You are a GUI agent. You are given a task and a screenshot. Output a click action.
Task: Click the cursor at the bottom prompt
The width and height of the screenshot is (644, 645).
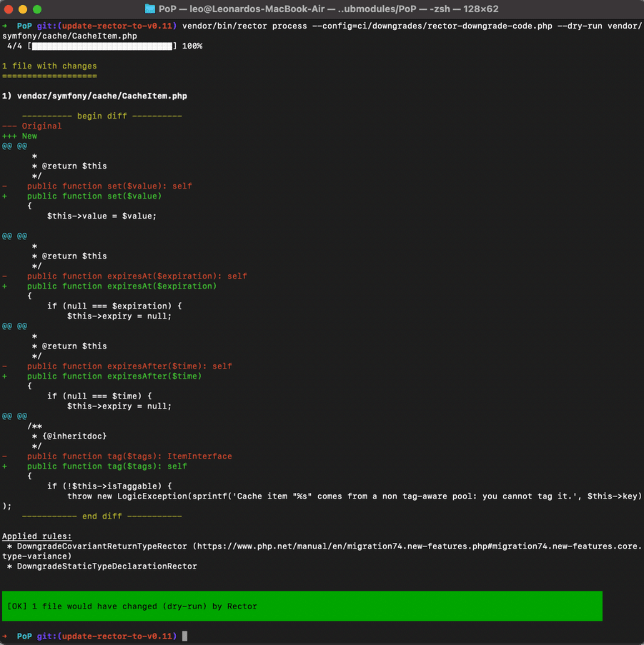(184, 636)
